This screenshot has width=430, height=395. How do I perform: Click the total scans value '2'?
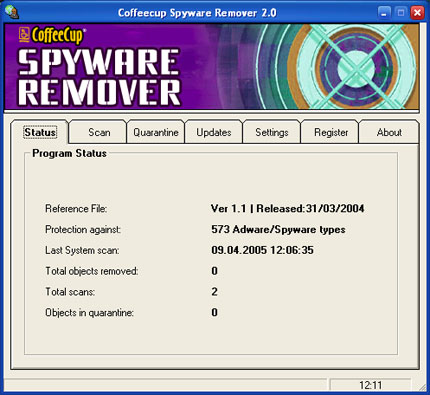pyautogui.click(x=214, y=292)
